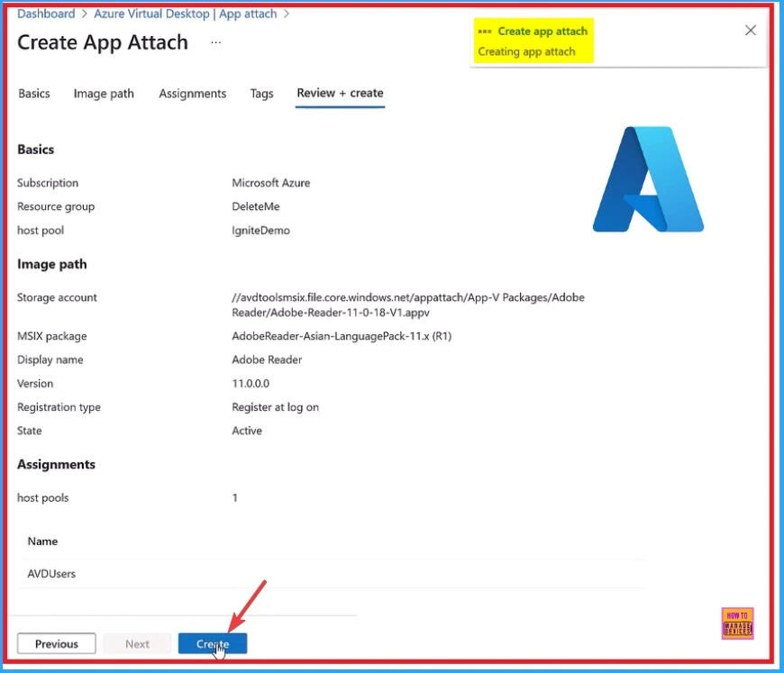Click the version value 11.0.0.0

click(x=251, y=384)
